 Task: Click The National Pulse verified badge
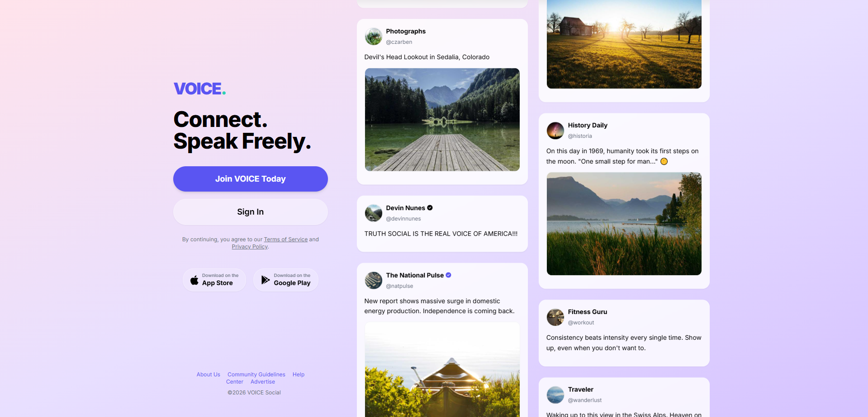449,275
